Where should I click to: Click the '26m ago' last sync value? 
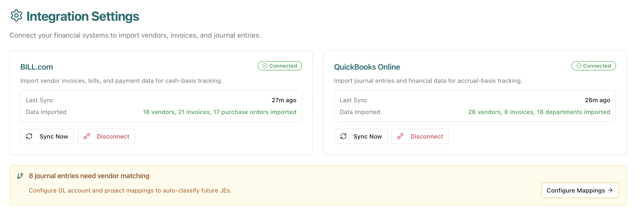pos(597,100)
